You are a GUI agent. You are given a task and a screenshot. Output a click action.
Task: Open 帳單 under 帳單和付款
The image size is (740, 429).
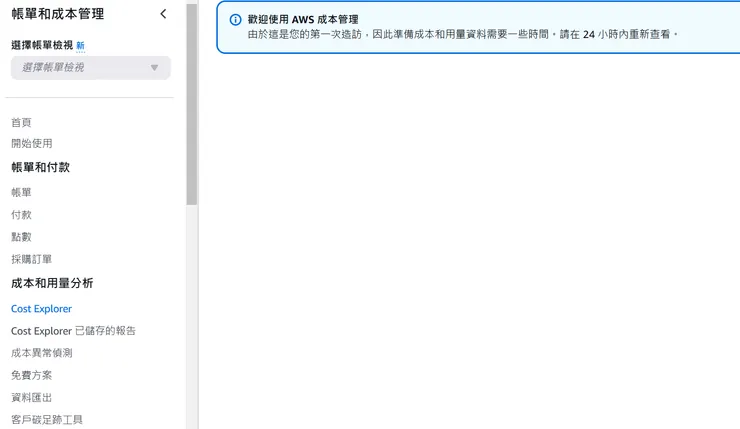21,193
